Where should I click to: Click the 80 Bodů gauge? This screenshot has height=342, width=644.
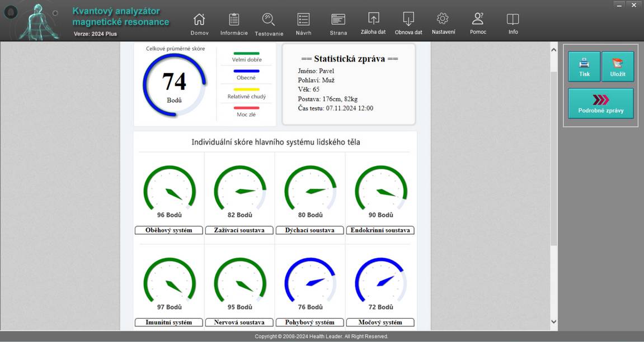point(310,191)
